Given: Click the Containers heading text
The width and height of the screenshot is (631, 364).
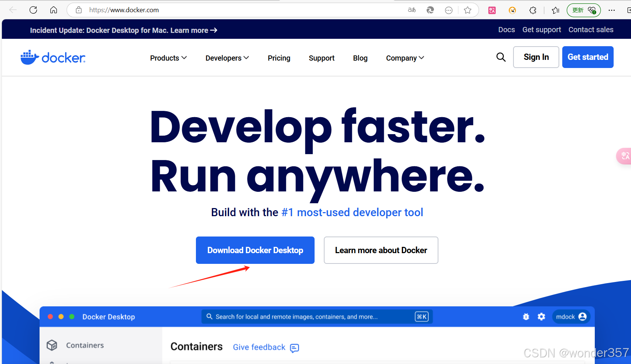Looking at the screenshot, I should [197, 347].
